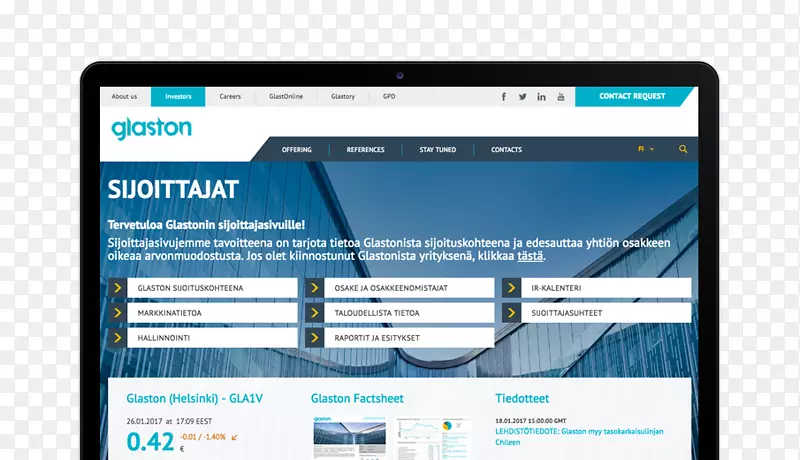The width and height of the screenshot is (800, 460).
Task: Click the Contact Request button
Action: point(633,96)
